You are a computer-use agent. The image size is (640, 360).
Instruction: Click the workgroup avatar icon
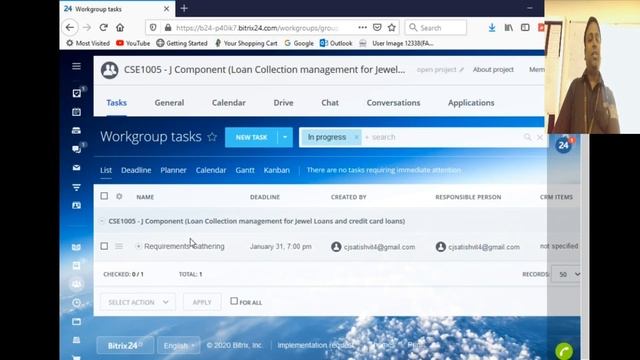109,70
